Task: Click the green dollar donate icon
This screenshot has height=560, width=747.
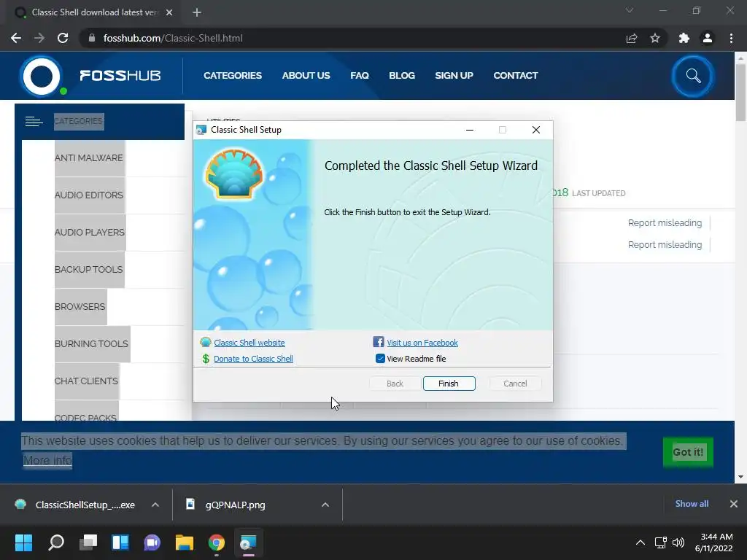Action: (x=206, y=359)
